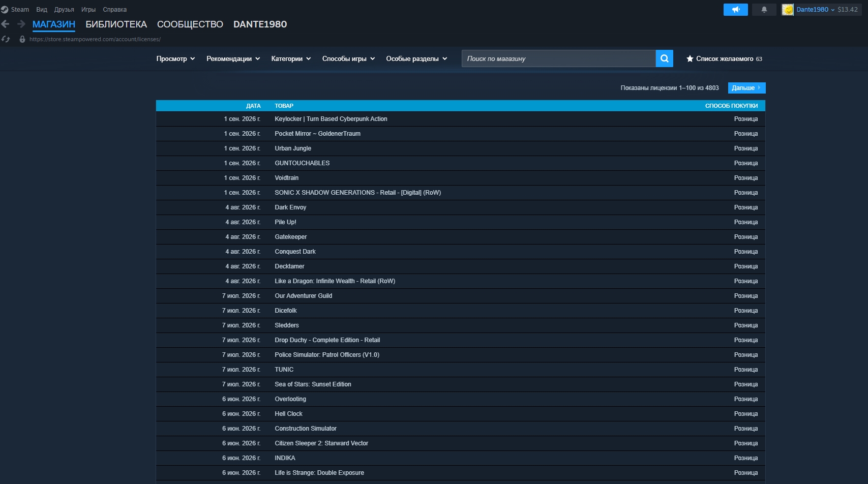The image size is (868, 484).
Task: Open the Друзья menu
Action: (64, 10)
